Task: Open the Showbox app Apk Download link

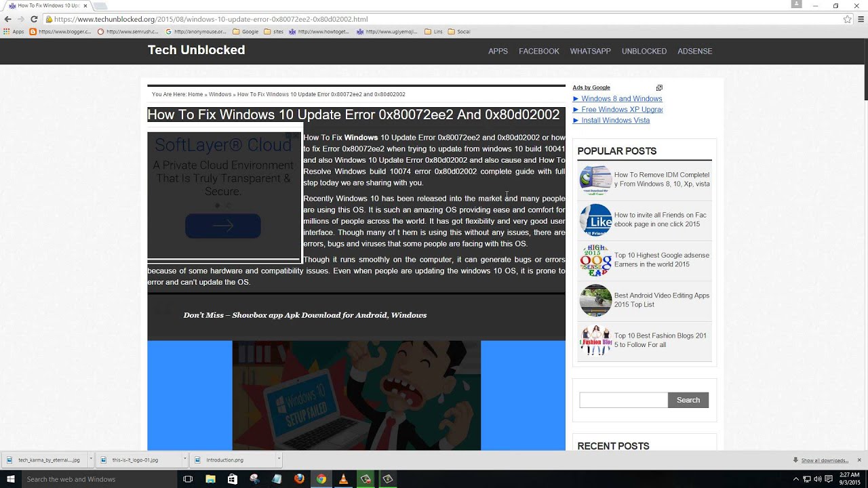Action: tap(329, 315)
